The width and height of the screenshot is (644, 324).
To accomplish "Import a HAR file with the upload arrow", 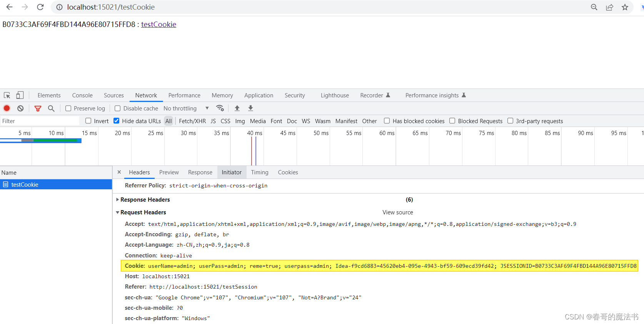I will pos(237,108).
